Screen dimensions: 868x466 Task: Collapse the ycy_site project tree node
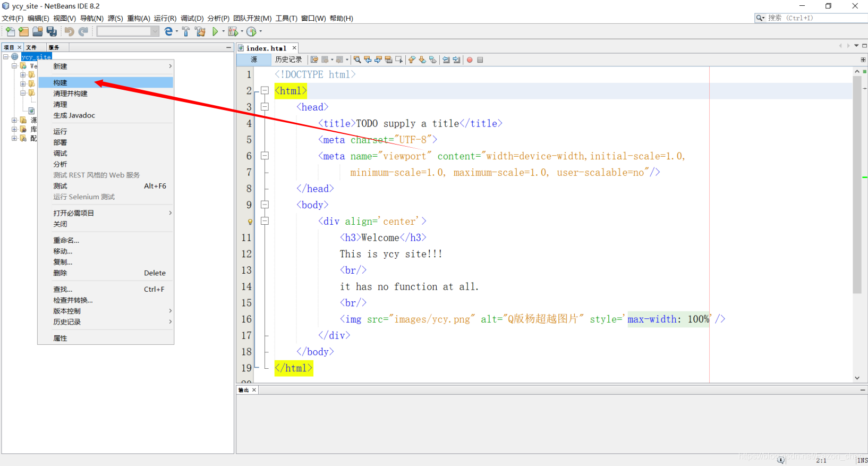(6, 56)
